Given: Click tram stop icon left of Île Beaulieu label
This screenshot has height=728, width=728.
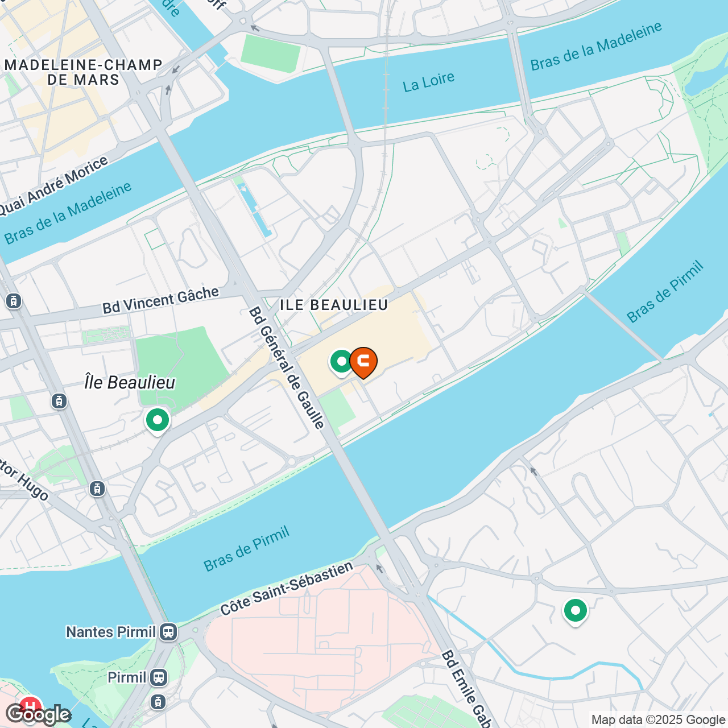Looking at the screenshot, I should [x=59, y=401].
